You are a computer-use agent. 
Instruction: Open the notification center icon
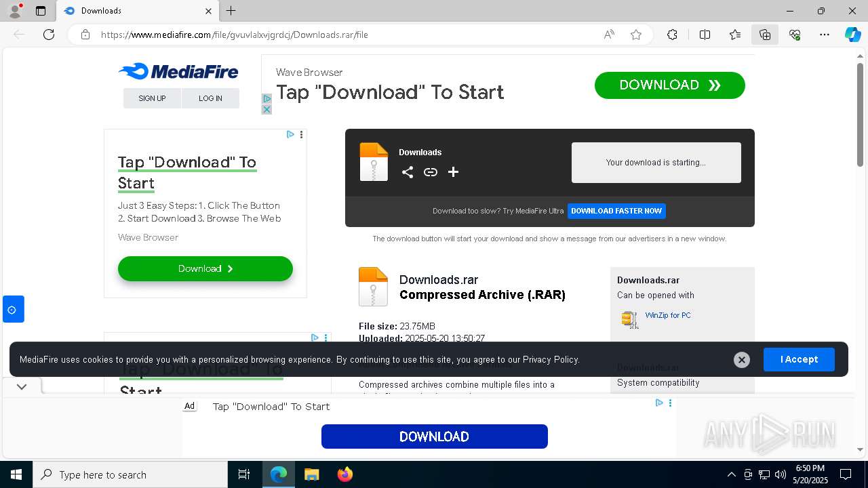pos(846,474)
